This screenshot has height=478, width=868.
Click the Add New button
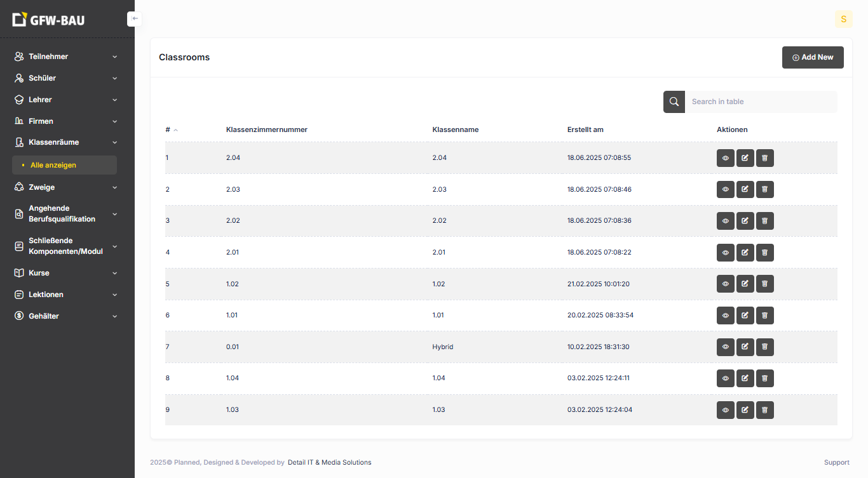click(x=812, y=57)
